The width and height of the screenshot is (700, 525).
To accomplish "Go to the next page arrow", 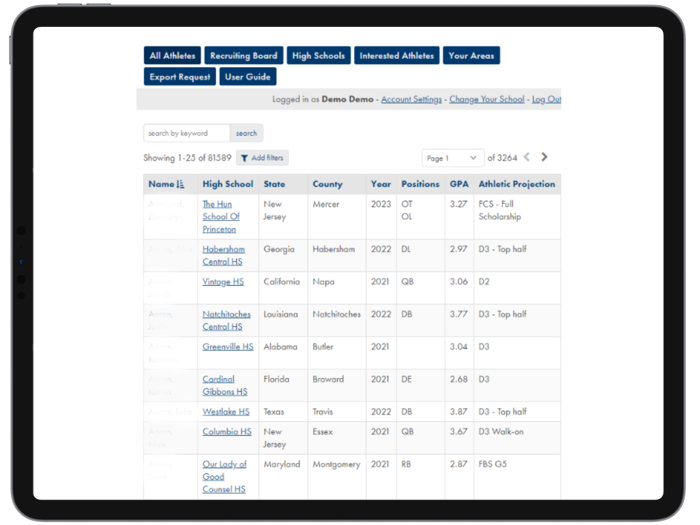I will [x=544, y=157].
